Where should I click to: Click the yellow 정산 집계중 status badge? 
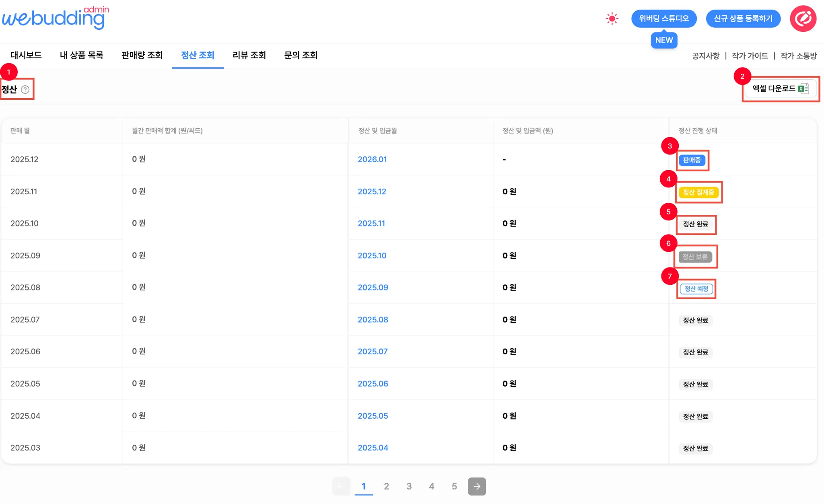point(698,192)
